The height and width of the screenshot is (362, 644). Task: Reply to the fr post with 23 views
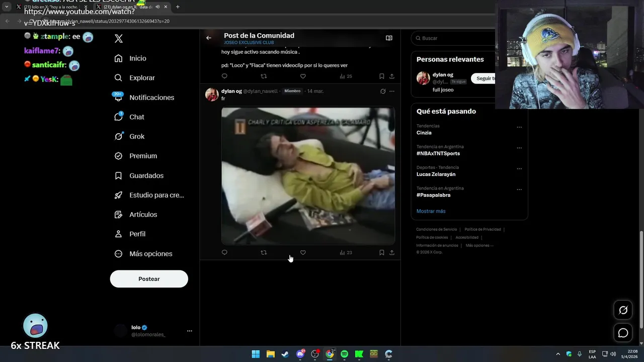pos(224,252)
